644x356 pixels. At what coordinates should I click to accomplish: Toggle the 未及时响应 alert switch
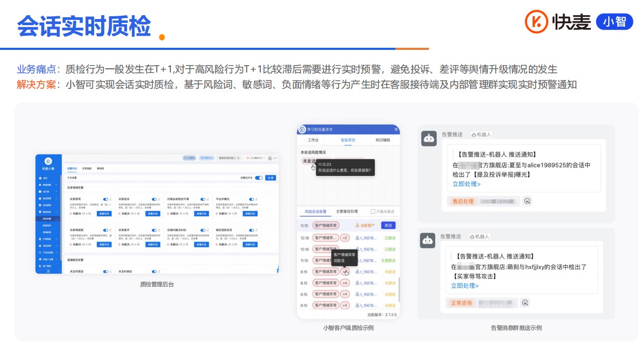(154, 271)
